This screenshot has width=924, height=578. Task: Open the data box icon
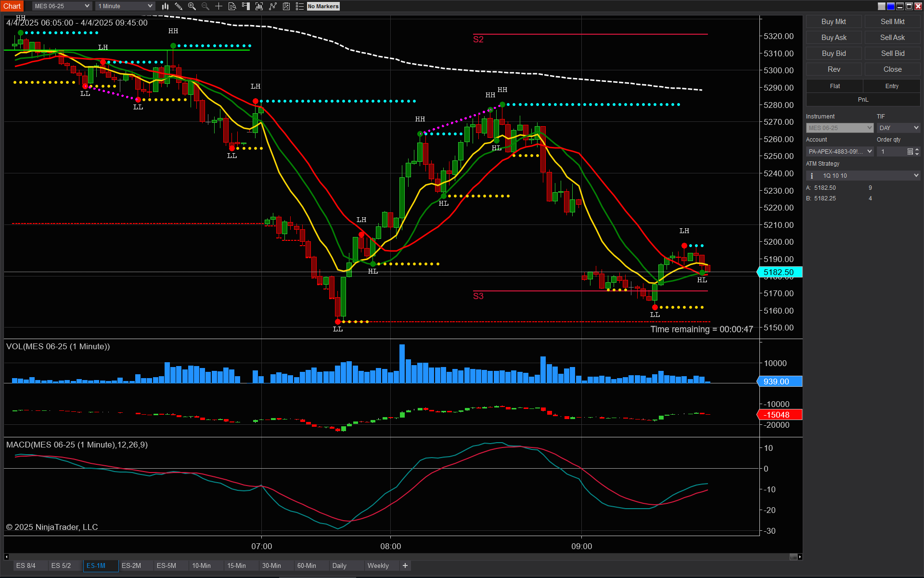(x=232, y=6)
